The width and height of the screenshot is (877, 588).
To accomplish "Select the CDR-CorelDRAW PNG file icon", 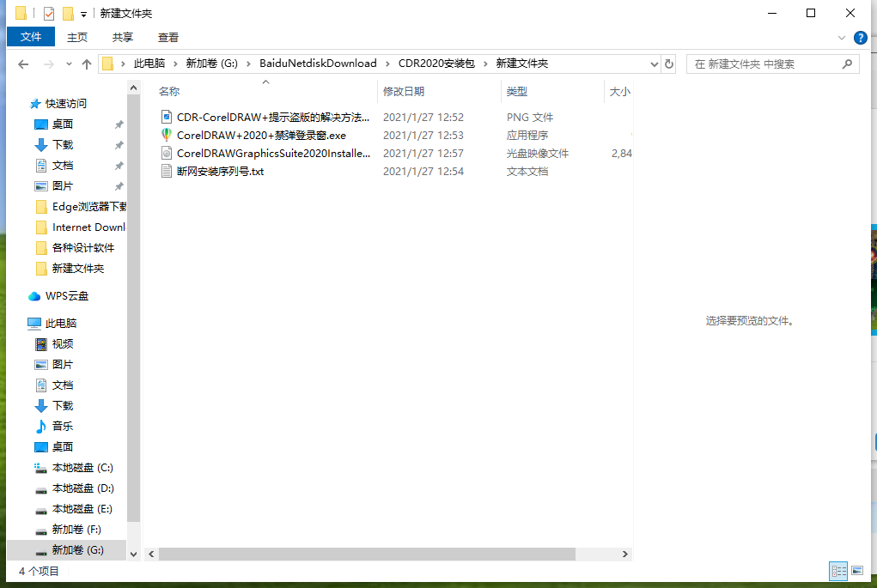I will (166, 117).
